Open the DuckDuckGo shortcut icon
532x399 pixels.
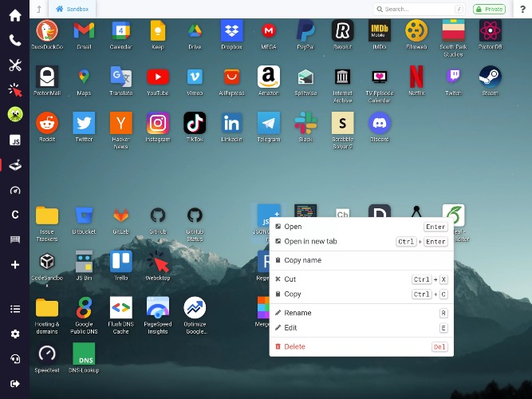click(x=47, y=30)
